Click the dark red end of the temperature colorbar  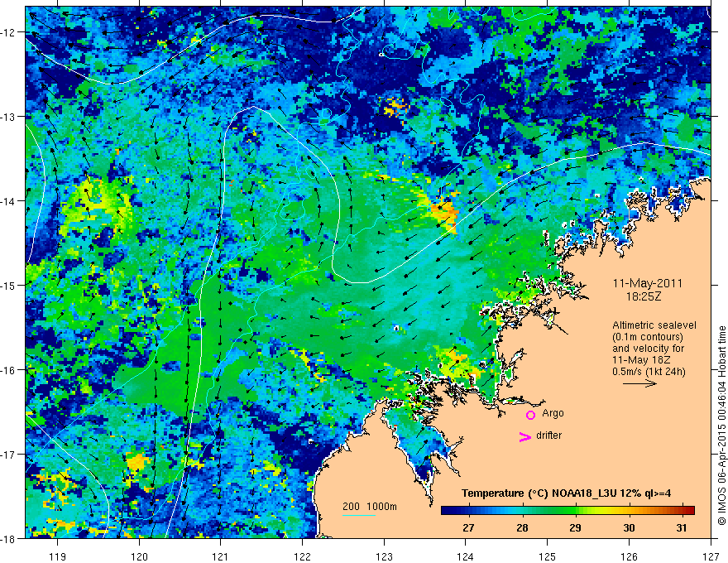(689, 511)
